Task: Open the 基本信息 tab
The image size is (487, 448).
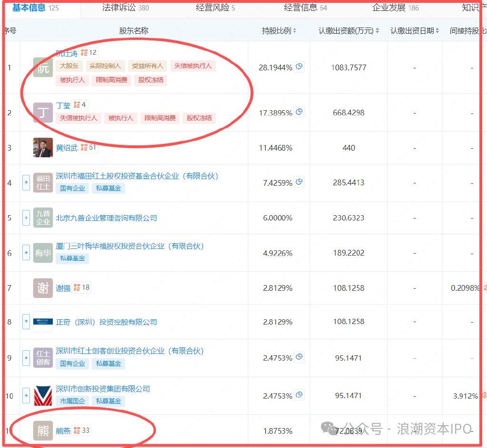Action: (35, 8)
